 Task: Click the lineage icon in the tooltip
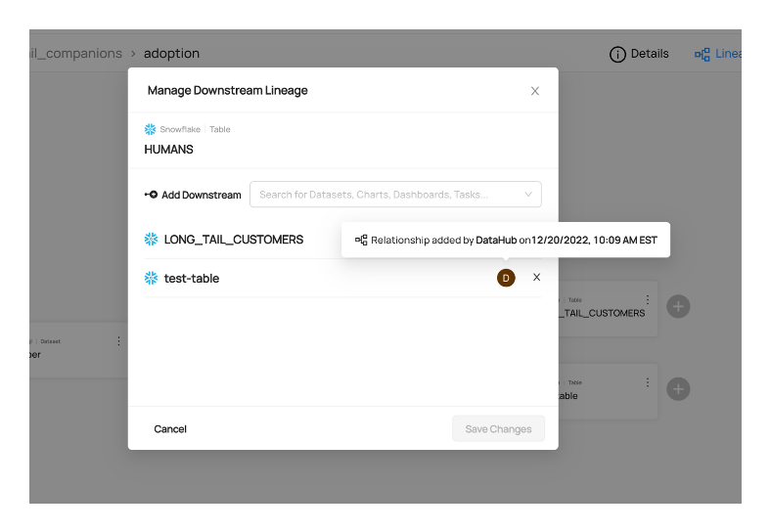361,240
